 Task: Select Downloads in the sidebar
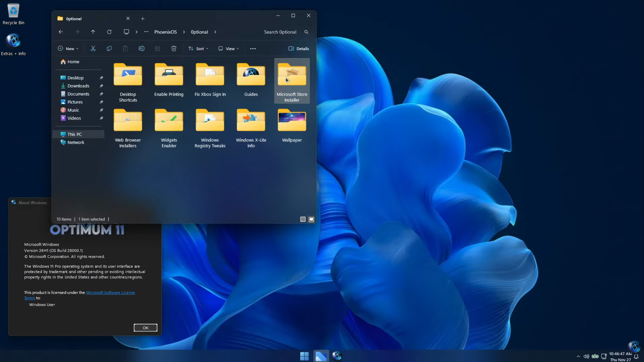coord(78,86)
